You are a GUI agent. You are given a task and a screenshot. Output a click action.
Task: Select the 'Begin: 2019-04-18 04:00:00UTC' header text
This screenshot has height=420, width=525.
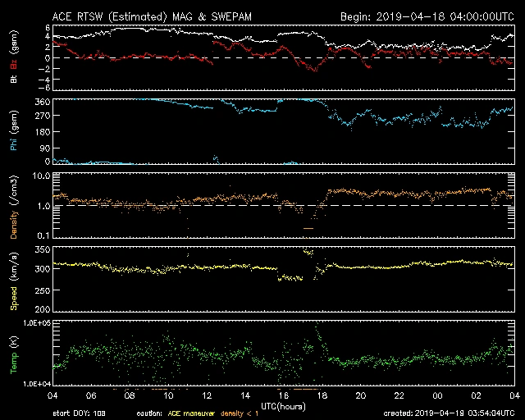(427, 16)
